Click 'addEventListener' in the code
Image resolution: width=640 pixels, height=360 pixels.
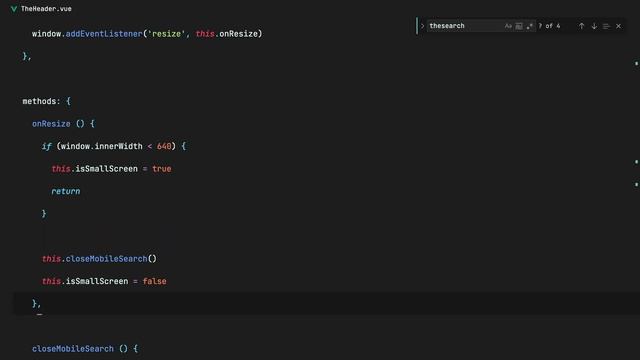tap(104, 34)
